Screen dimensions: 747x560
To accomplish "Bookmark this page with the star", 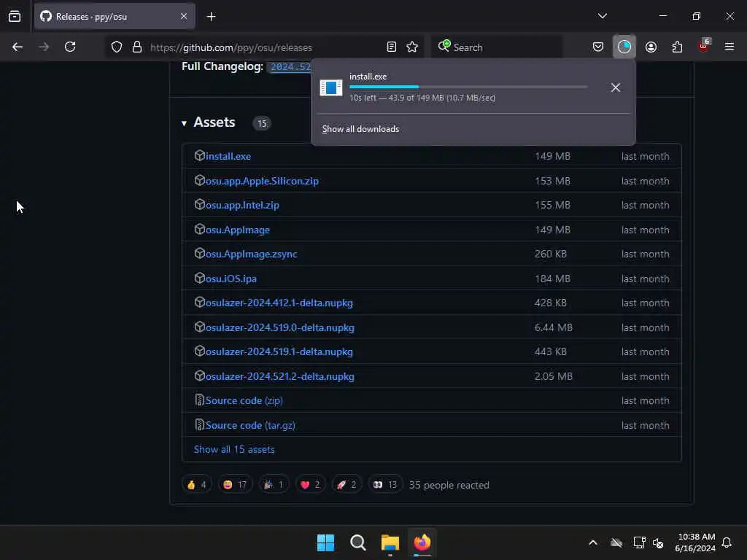I will (412, 47).
